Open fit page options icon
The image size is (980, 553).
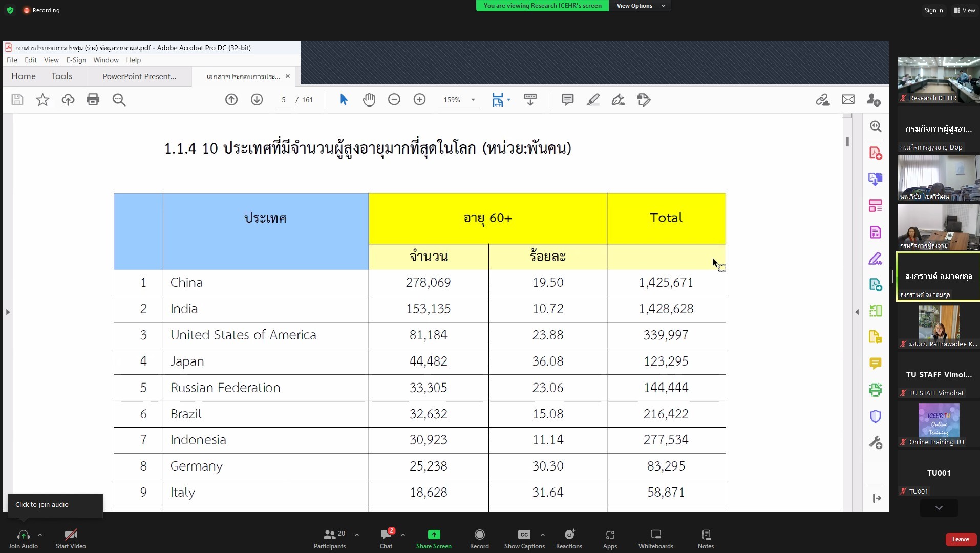[x=498, y=100]
